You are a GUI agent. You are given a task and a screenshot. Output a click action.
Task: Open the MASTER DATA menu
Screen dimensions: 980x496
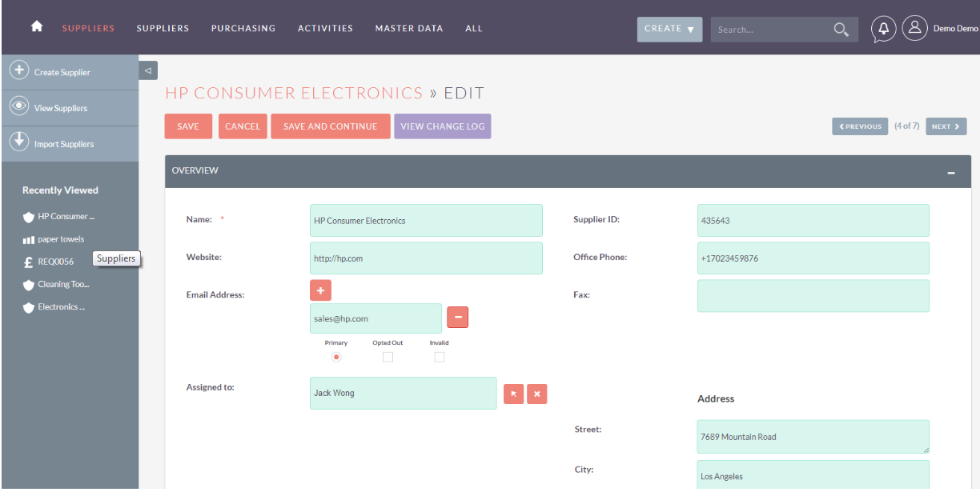tap(408, 28)
